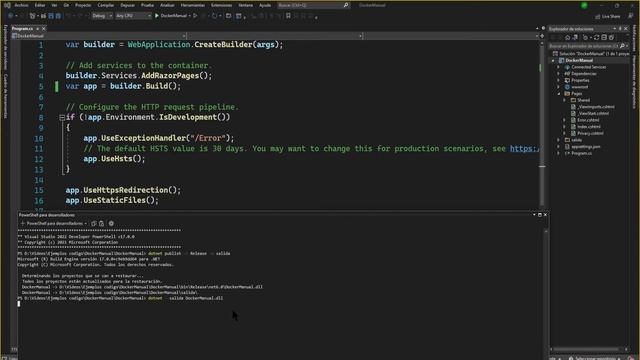The image size is (640, 360).
Task: Select the Solución 'DockerManual' root node
Action: pyautogui.click(x=591, y=53)
